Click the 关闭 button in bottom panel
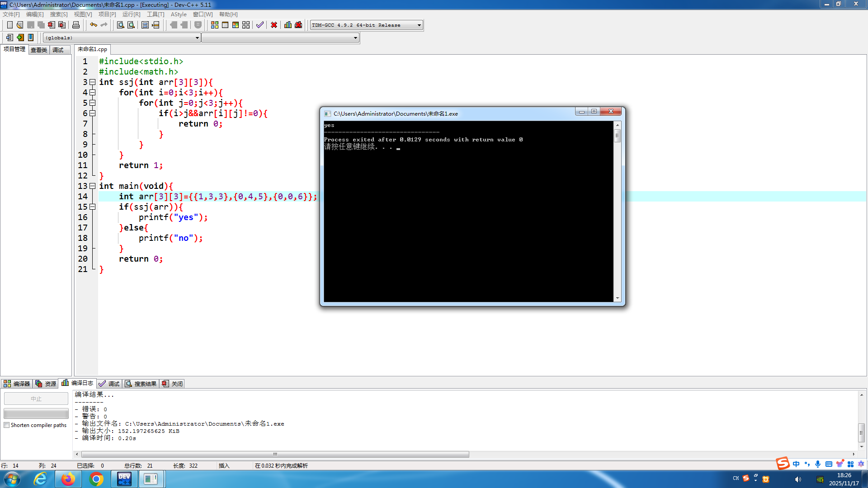Screen dimensions: 868x488 click(173, 384)
